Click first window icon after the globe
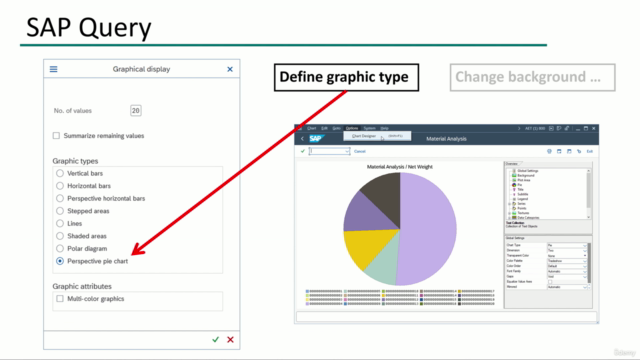The image size is (640, 360). click(559, 151)
